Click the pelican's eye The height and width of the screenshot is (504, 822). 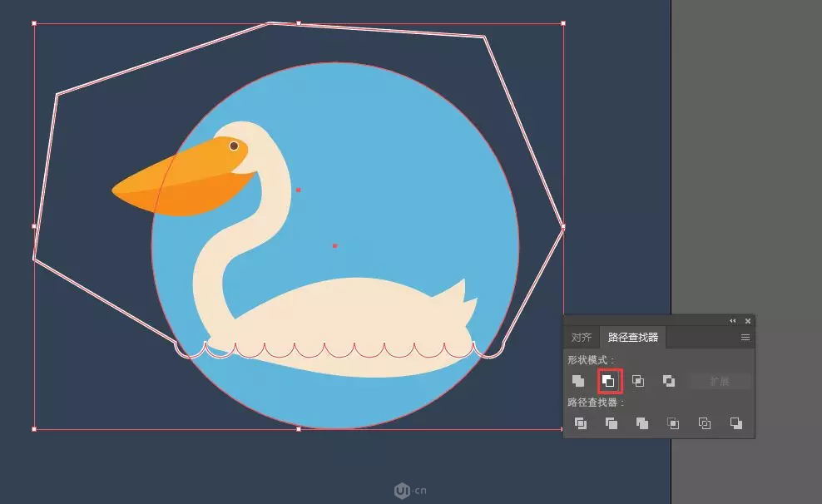pyautogui.click(x=234, y=146)
